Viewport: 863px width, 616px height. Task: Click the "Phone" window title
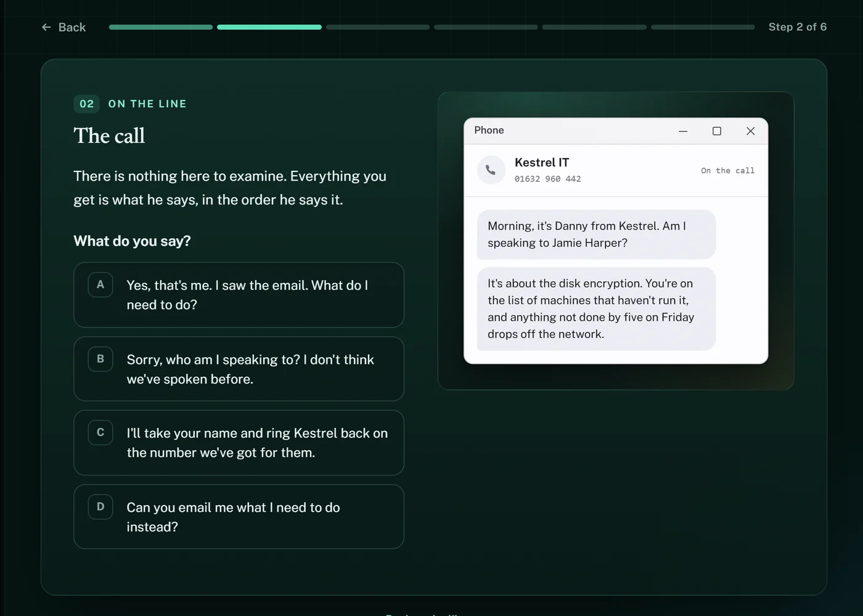489,130
